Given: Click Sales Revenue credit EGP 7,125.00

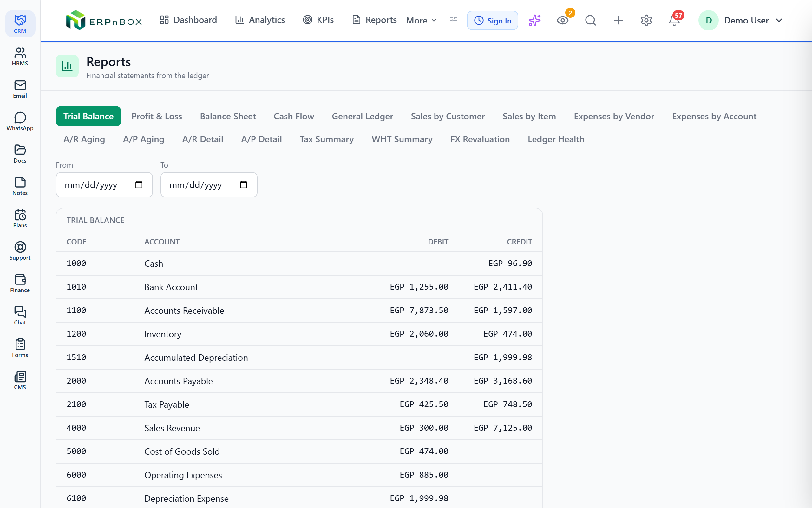Looking at the screenshot, I should (x=503, y=428).
